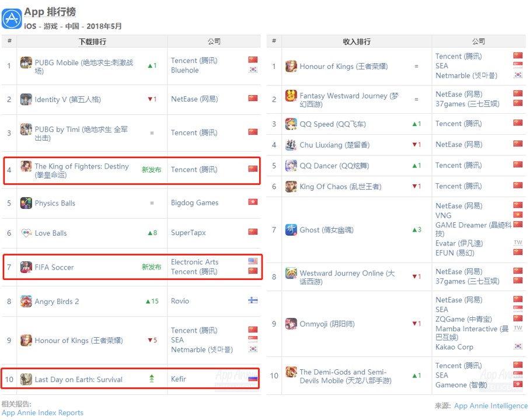Click the 下载排行 column header
The height and width of the screenshot is (420, 530).
click(x=92, y=41)
